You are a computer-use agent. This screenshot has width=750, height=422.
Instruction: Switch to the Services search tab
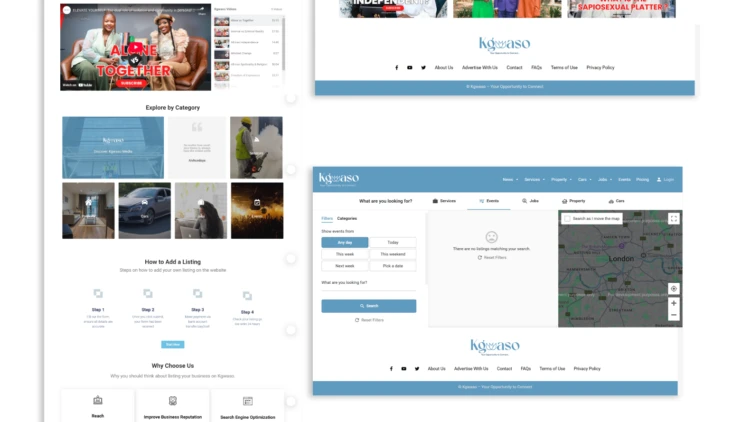click(x=444, y=201)
